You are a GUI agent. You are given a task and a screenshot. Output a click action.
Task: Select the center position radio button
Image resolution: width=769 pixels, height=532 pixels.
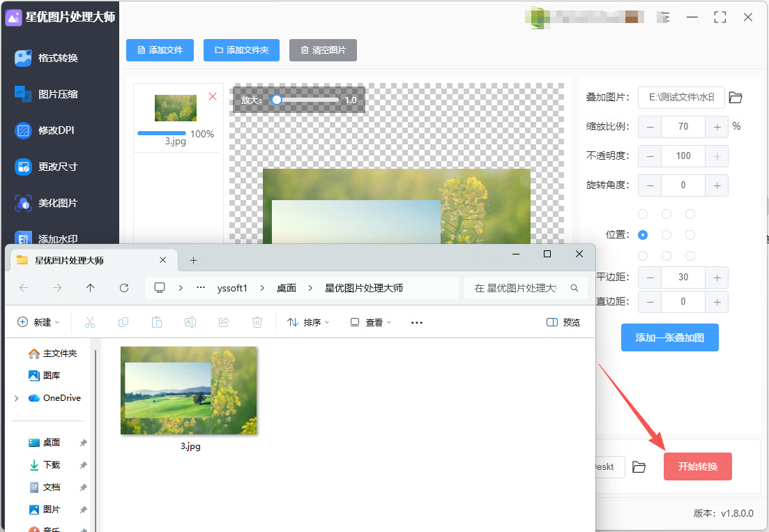(666, 235)
